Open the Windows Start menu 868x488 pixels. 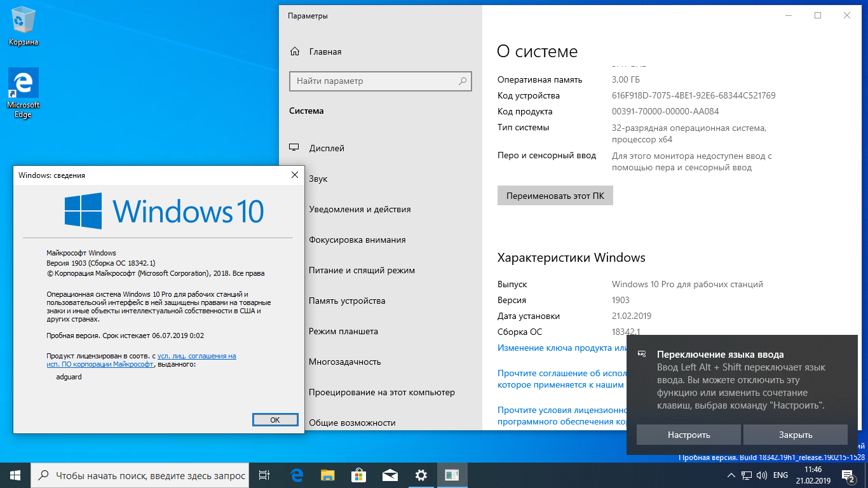(x=15, y=475)
